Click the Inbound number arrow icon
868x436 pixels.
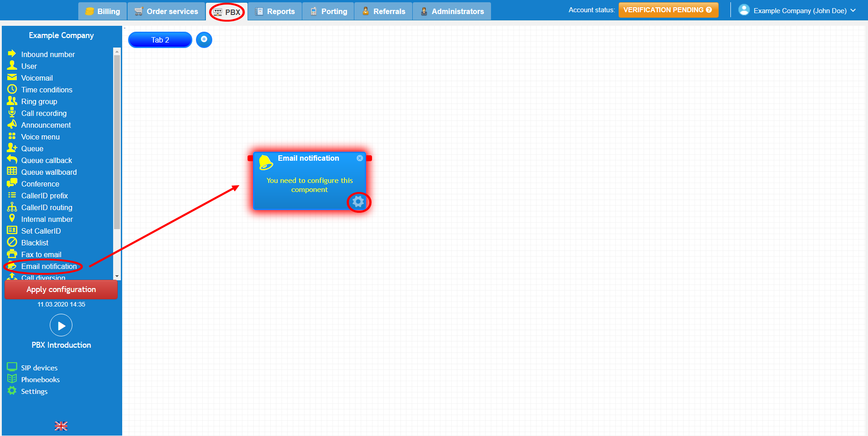(12, 54)
